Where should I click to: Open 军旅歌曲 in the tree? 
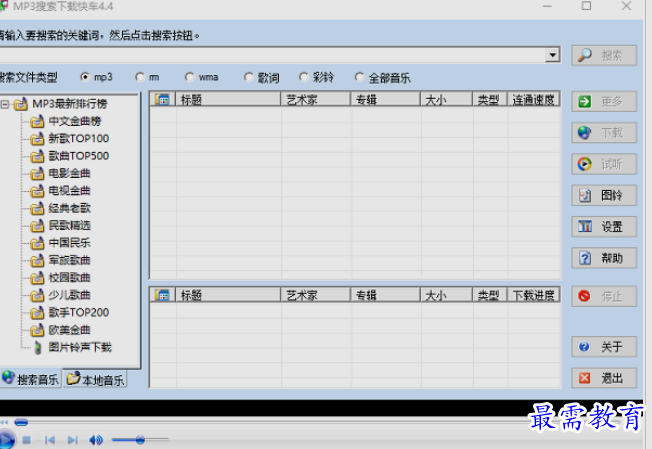pyautogui.click(x=69, y=260)
